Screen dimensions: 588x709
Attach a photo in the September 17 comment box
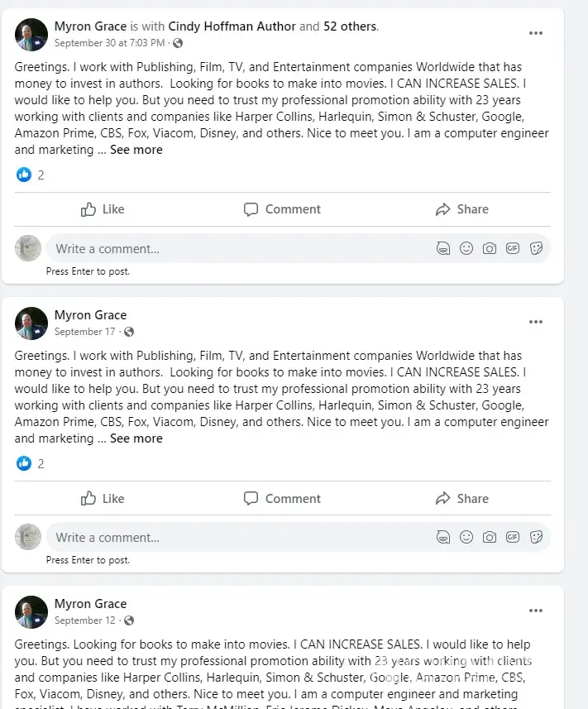[490, 538]
